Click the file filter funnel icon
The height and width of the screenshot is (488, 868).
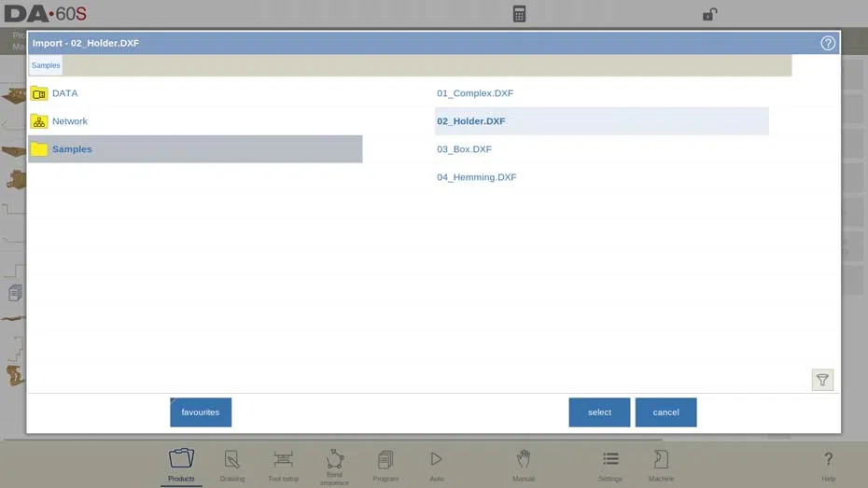(822, 380)
